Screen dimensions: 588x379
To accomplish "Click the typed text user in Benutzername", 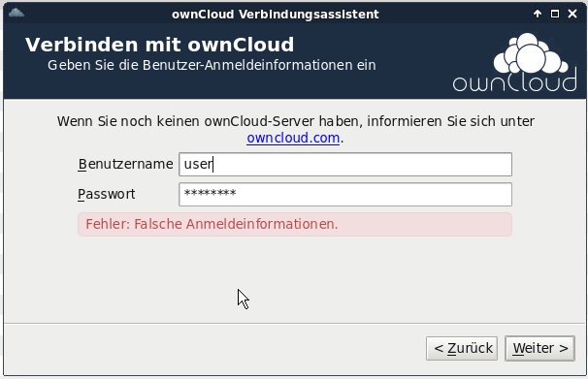I will point(198,164).
